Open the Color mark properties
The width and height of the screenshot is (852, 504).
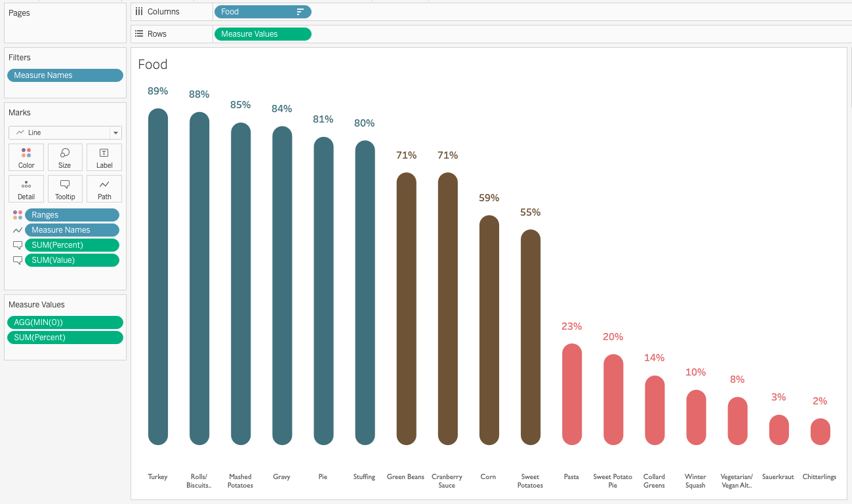pyautogui.click(x=26, y=157)
